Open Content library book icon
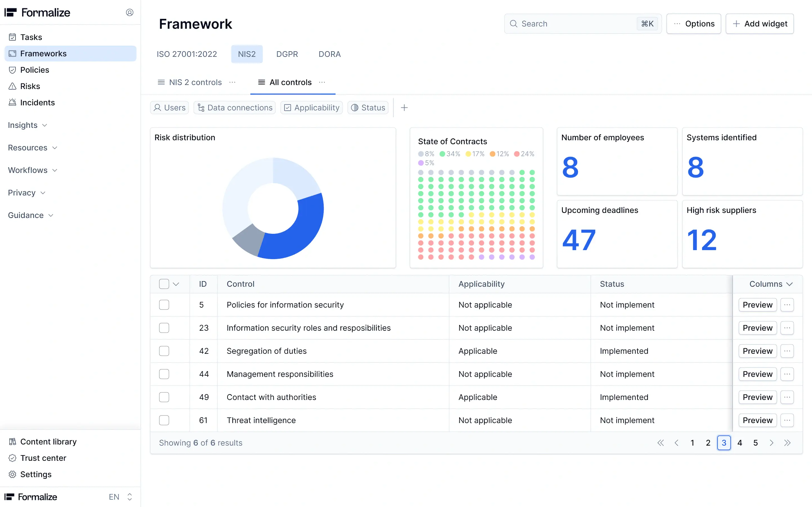 tap(12, 442)
